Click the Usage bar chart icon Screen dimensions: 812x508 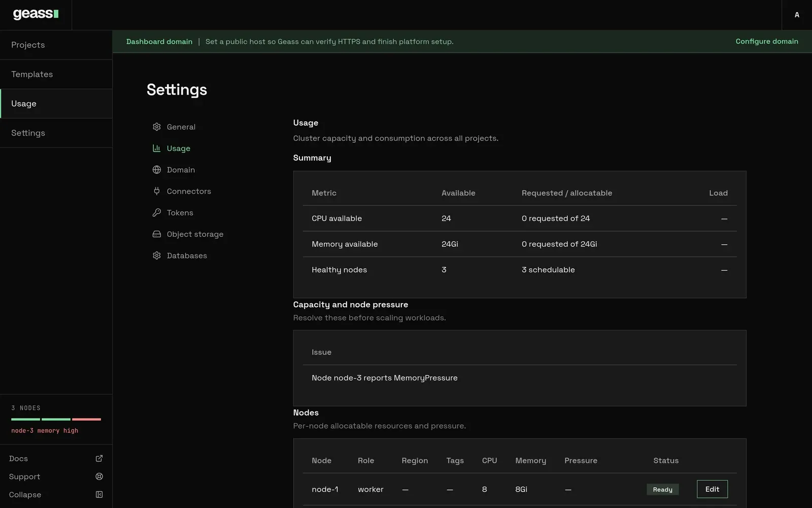pyautogui.click(x=157, y=148)
